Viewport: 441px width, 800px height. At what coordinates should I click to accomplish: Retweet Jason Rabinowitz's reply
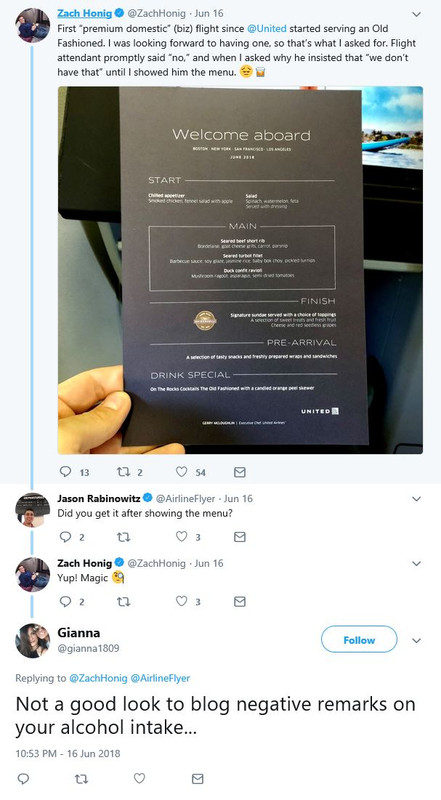[x=124, y=536]
